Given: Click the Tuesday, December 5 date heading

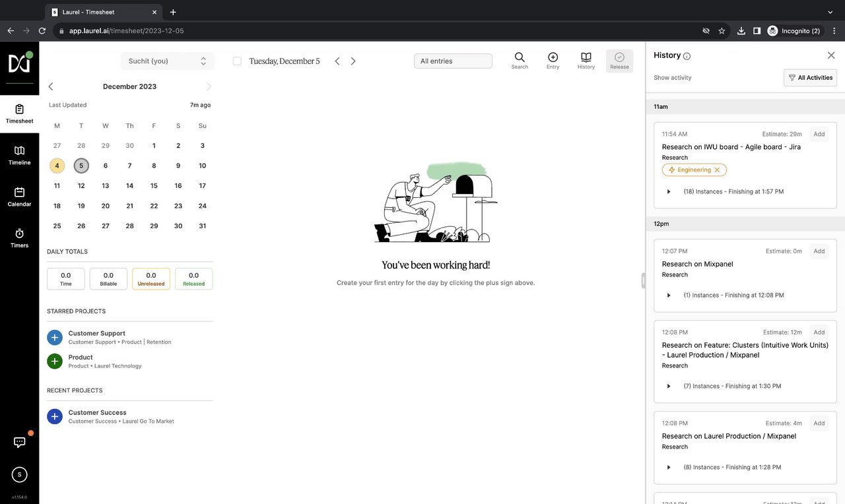Looking at the screenshot, I should click(x=285, y=61).
